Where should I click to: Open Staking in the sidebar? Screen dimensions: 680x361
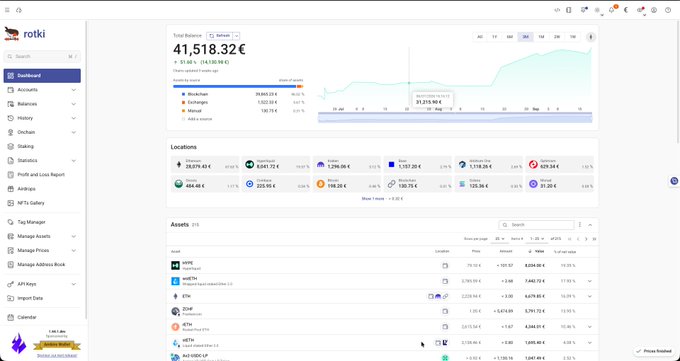tap(42, 146)
